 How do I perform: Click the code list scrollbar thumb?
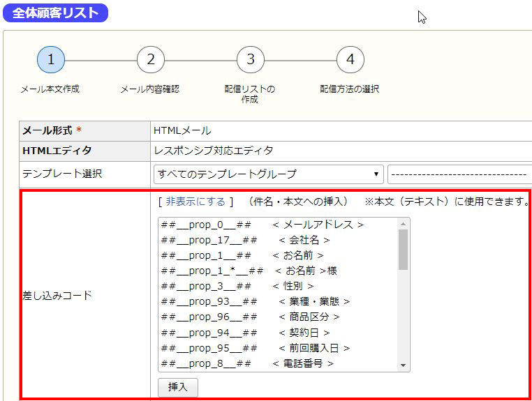403,250
